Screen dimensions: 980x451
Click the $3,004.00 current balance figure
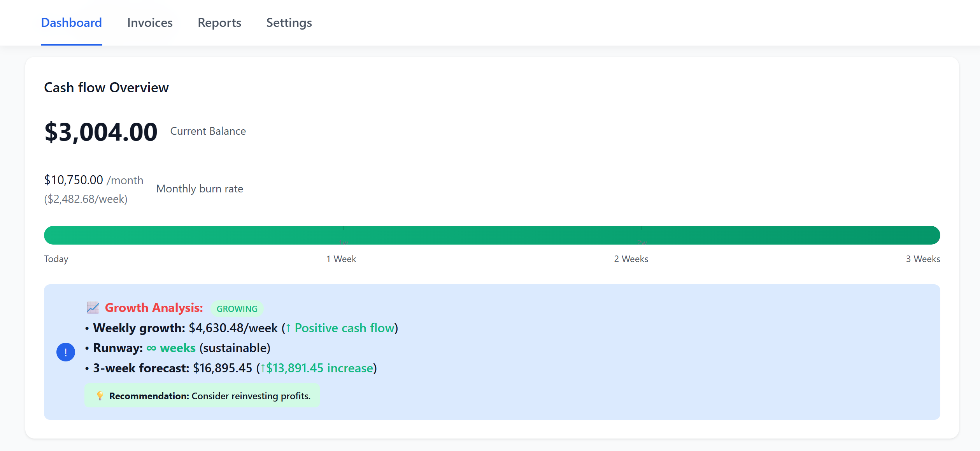[101, 131]
